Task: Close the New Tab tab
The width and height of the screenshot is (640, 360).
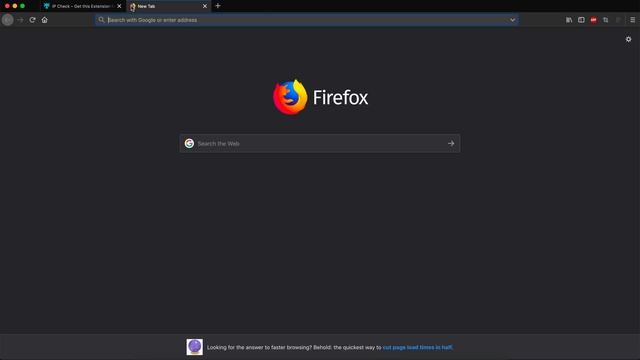Action: tap(205, 6)
